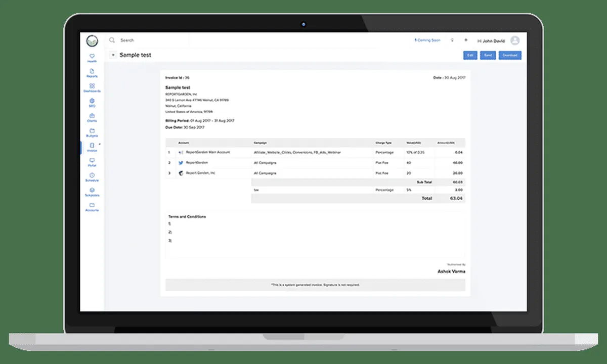This screenshot has width=607, height=364.
Task: Click the ReportGarden Main Account cell
Action: tap(208, 152)
